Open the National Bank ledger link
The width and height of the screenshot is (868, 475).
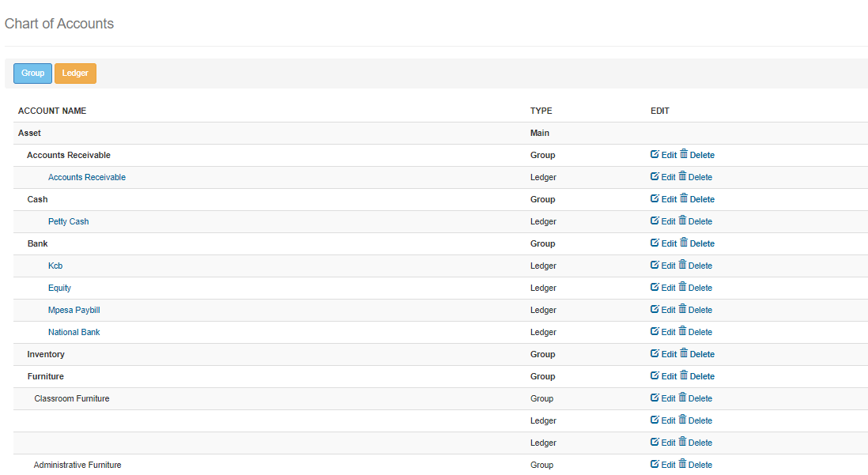tap(74, 332)
